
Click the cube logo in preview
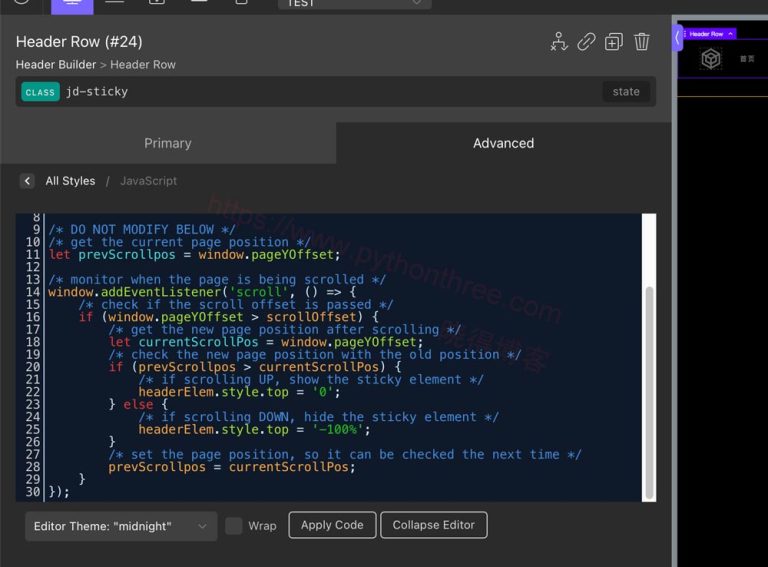(x=710, y=60)
